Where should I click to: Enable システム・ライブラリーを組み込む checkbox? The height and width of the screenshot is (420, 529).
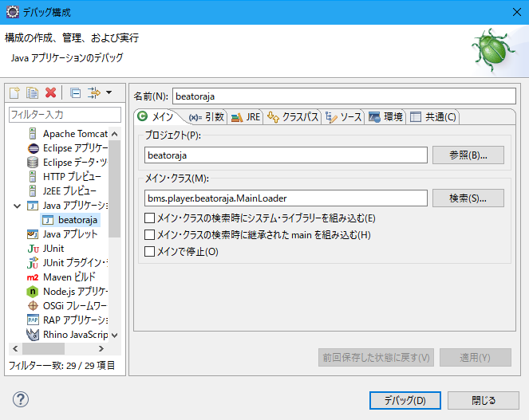pos(149,218)
